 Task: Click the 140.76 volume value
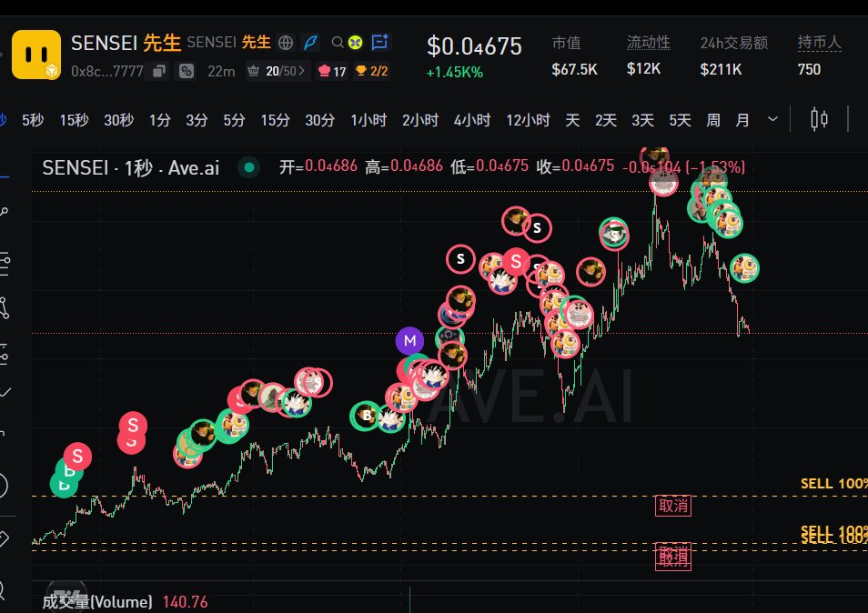click(x=186, y=602)
